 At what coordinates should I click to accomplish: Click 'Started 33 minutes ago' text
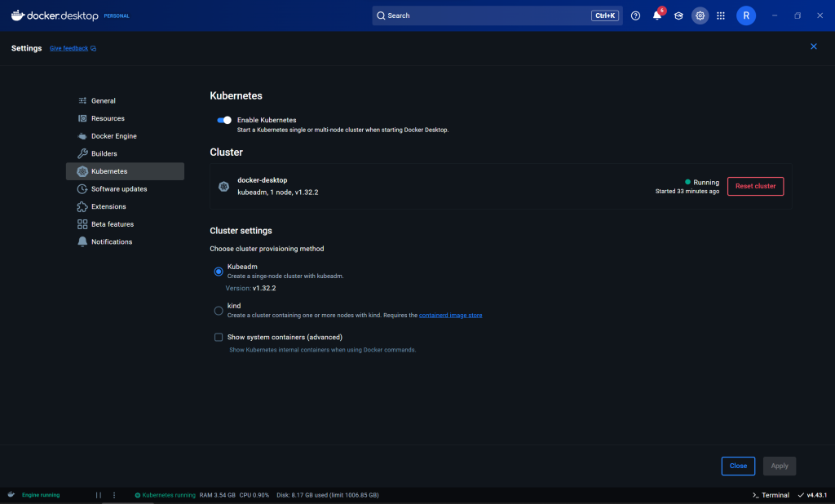[687, 192]
